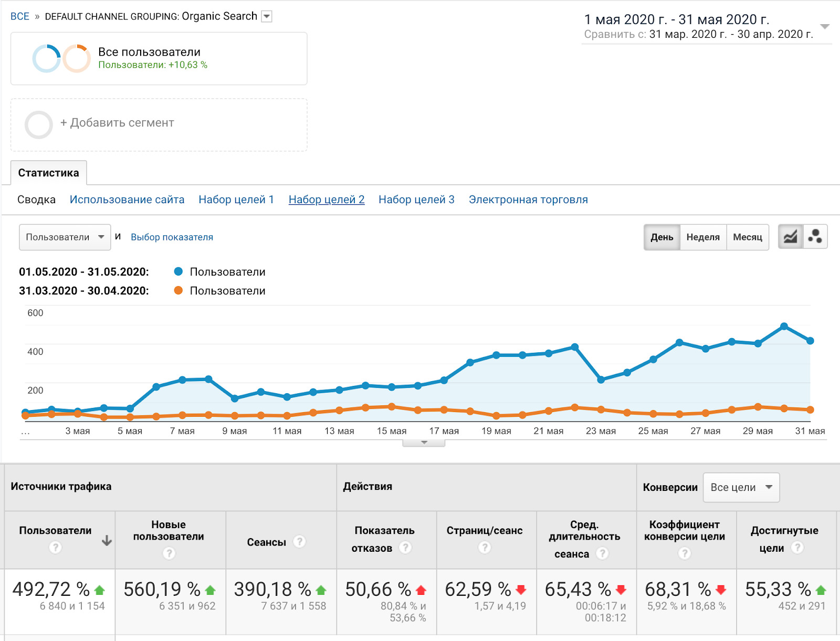Click the 65,43 % session duration value

(x=578, y=589)
